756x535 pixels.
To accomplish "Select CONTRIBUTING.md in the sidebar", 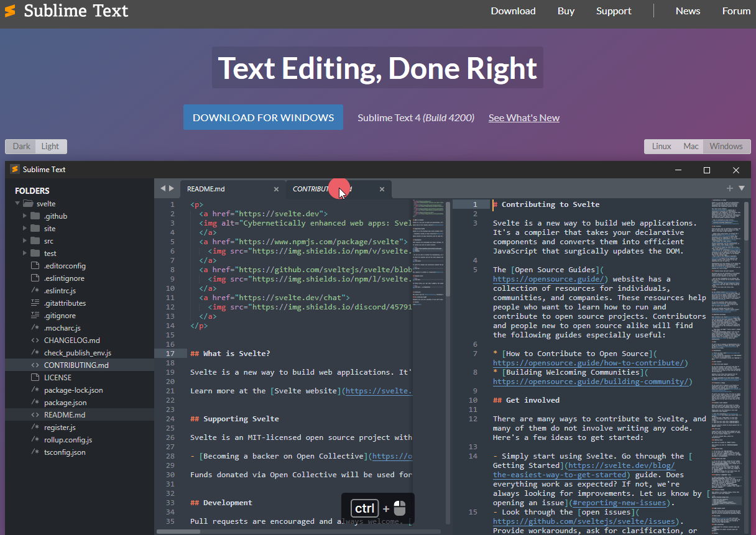I will click(80, 365).
